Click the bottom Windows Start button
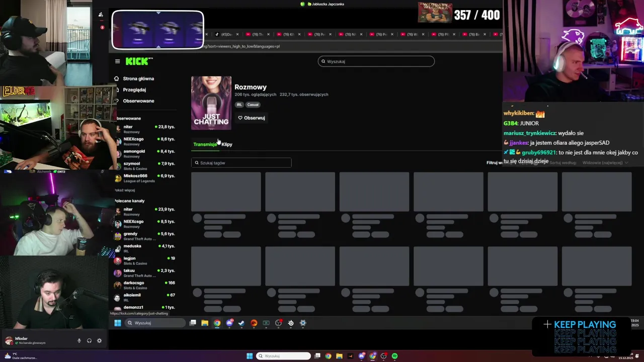 point(250,356)
